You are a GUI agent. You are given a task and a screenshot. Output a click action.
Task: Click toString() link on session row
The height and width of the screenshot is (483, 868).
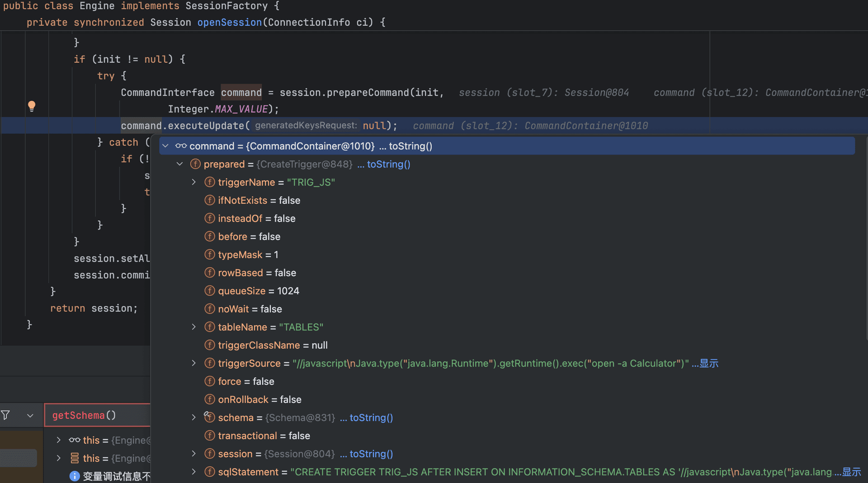coord(371,454)
